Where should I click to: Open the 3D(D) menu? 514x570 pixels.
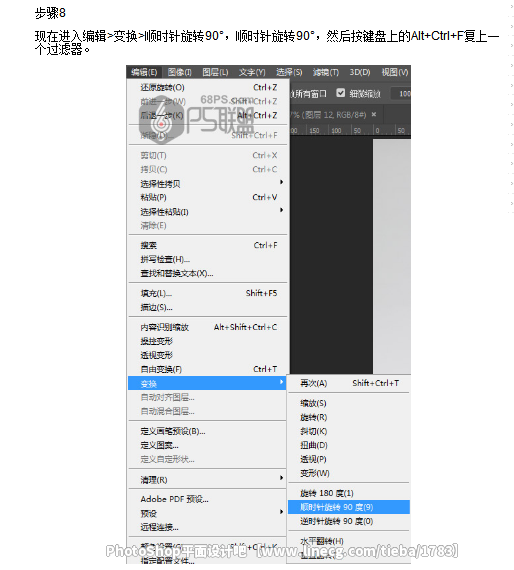[x=360, y=72]
